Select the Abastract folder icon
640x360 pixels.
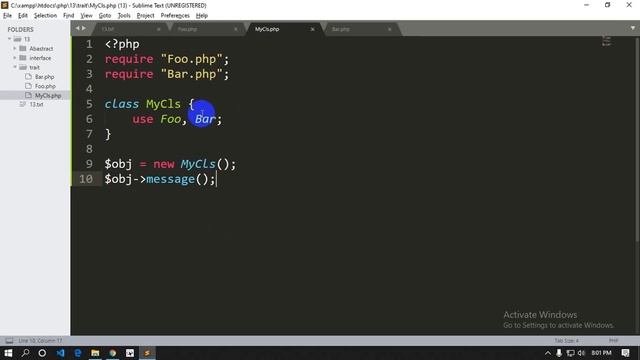(23, 48)
